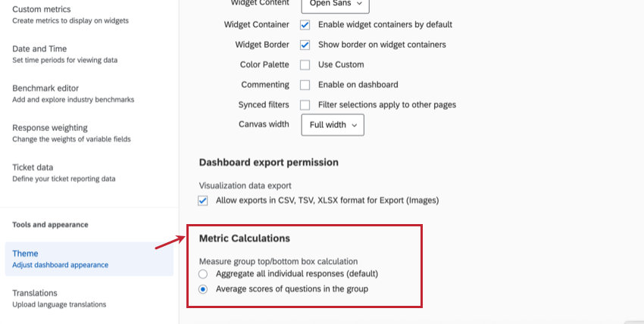Choose Average scores of questions radio

[203, 288]
